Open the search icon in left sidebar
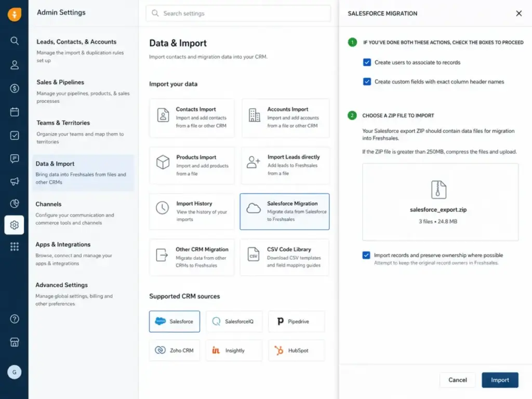 pyautogui.click(x=14, y=41)
